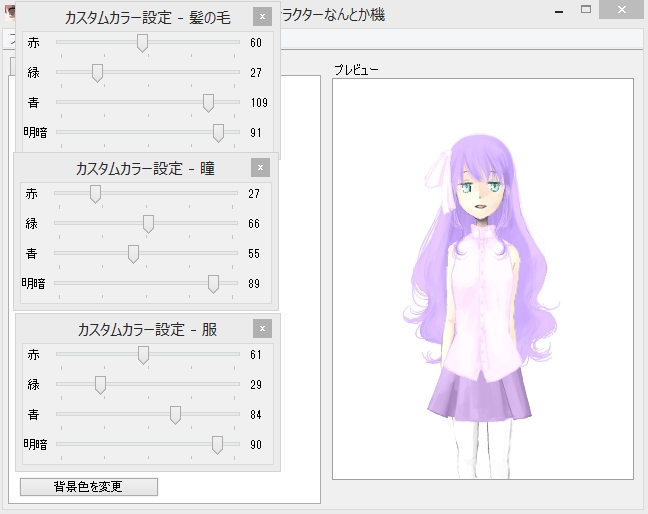648x514 pixels.
Task: Click the 赤 slider thumb for 瞳
Action: pyautogui.click(x=95, y=193)
